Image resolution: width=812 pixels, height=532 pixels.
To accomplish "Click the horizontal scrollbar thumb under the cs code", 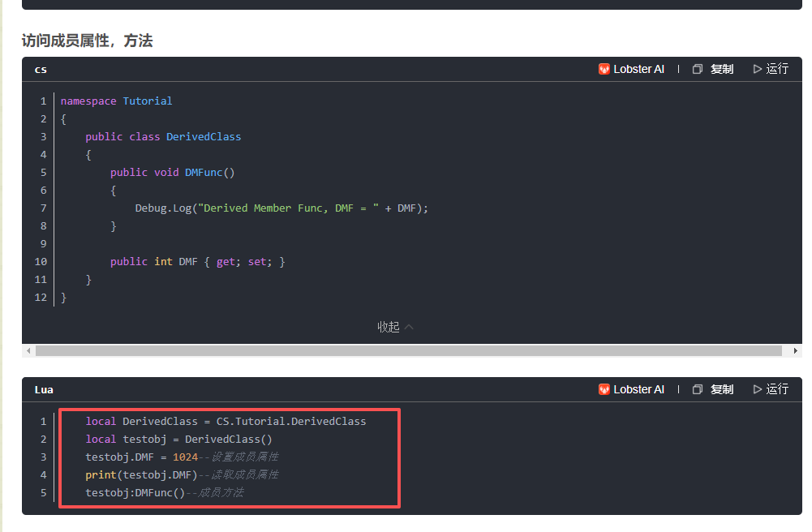I will [409, 351].
